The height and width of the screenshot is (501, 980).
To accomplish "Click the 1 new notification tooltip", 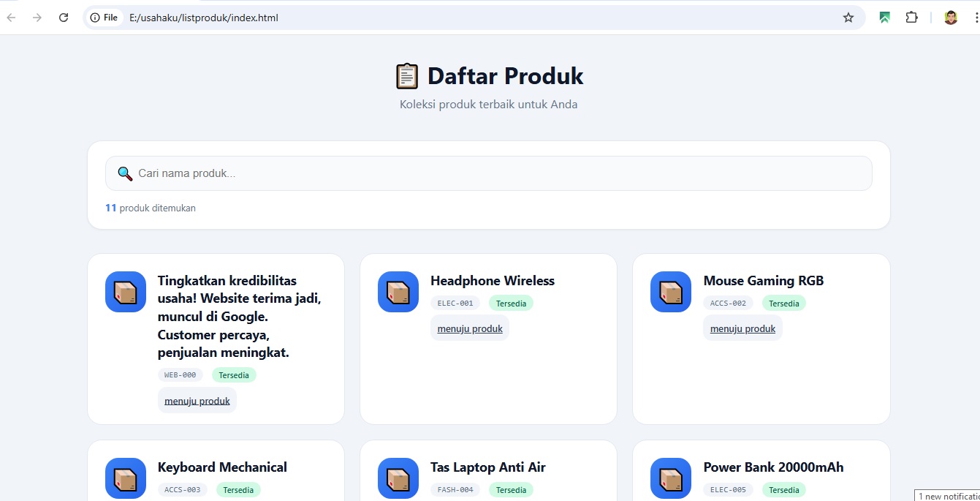I will 947,496.
